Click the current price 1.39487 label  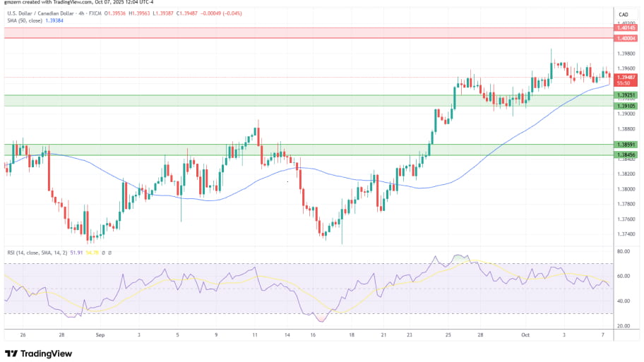pos(625,77)
